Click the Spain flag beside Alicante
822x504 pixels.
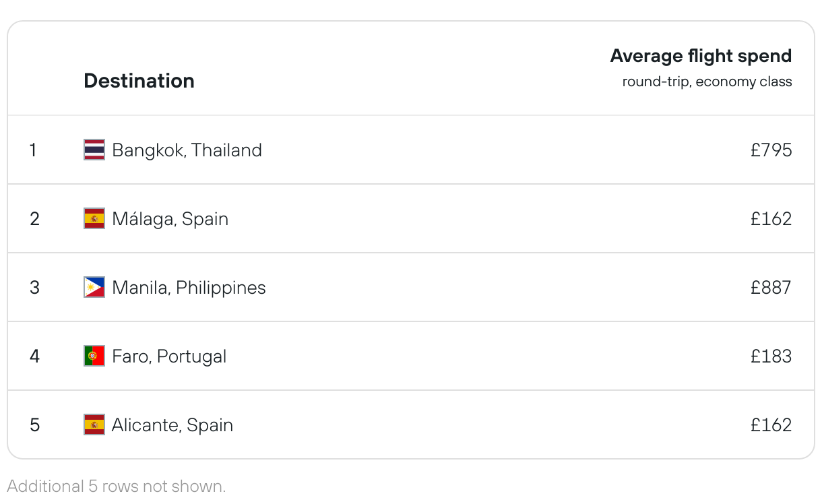click(x=94, y=424)
